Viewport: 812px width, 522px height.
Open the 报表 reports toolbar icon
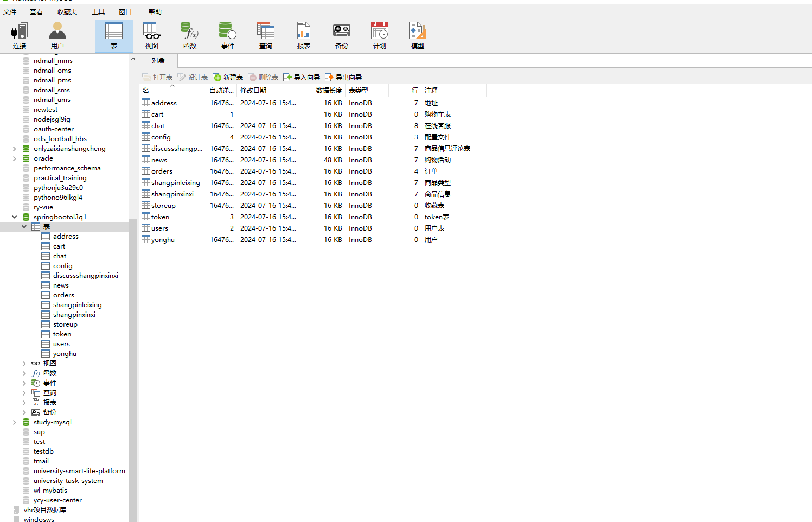coord(304,36)
